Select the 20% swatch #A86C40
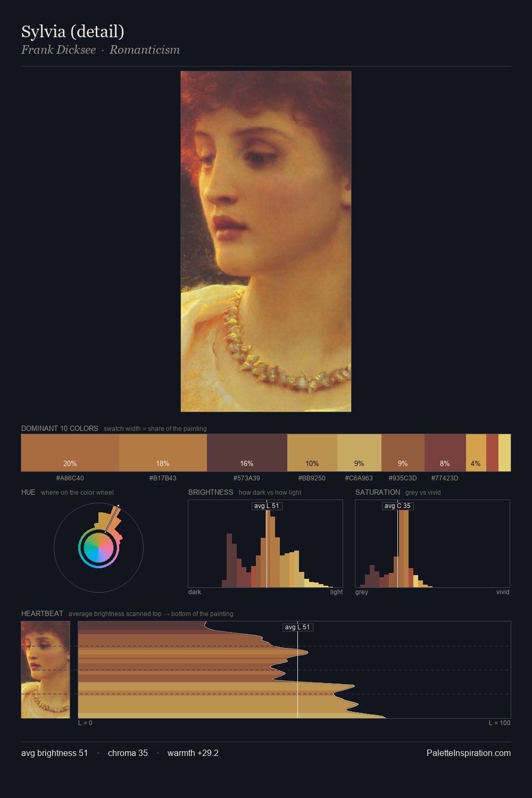532x798 pixels. click(70, 453)
